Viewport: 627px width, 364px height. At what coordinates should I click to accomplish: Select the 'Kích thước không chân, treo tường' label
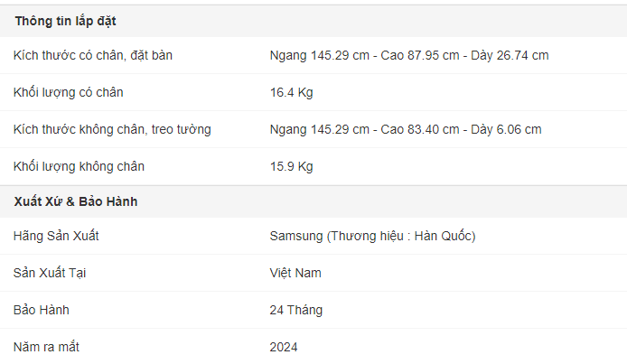point(112,130)
